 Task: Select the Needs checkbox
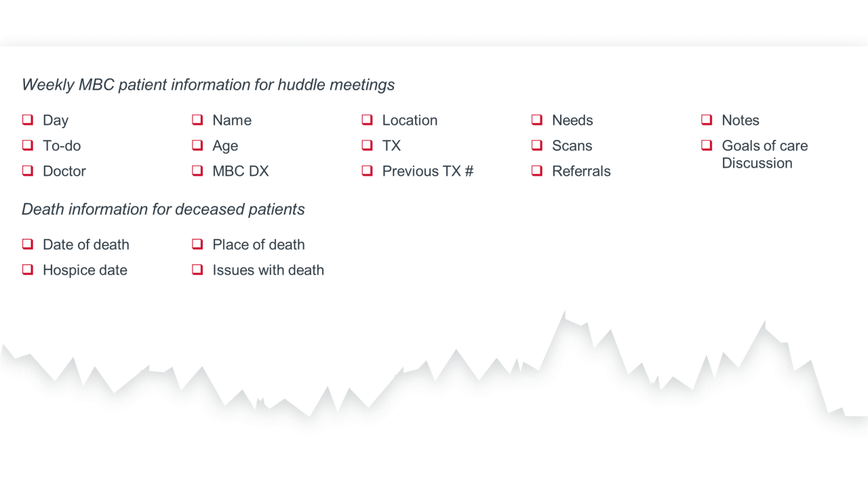click(537, 120)
